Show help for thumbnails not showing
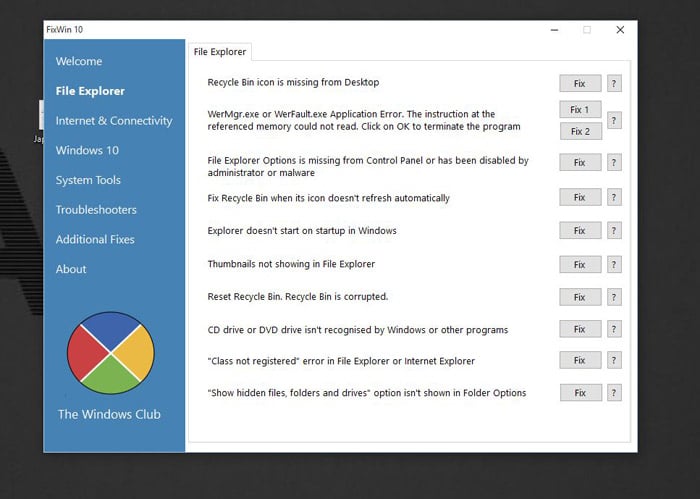The height and width of the screenshot is (499, 700). 614,265
